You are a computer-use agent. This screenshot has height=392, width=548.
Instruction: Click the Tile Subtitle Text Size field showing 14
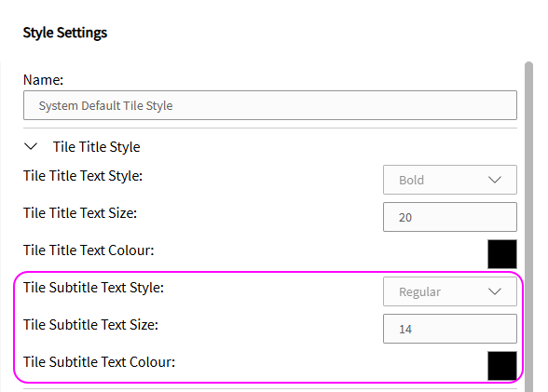tap(450, 329)
